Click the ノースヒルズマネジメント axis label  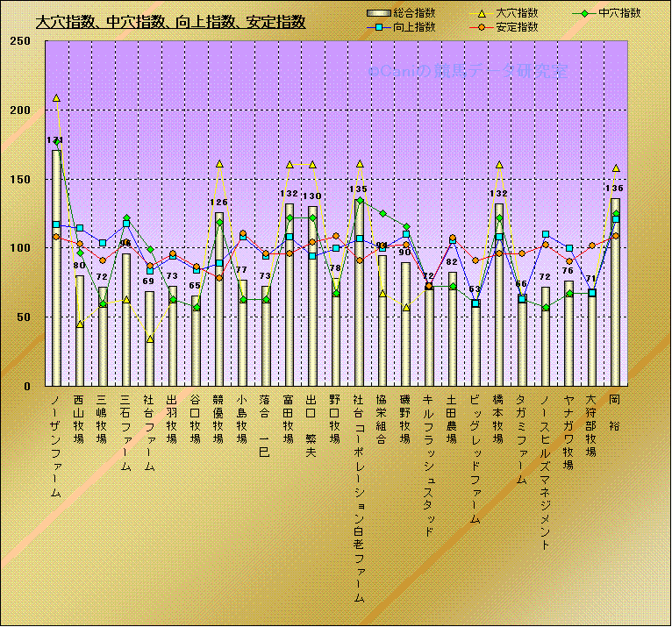point(545,472)
